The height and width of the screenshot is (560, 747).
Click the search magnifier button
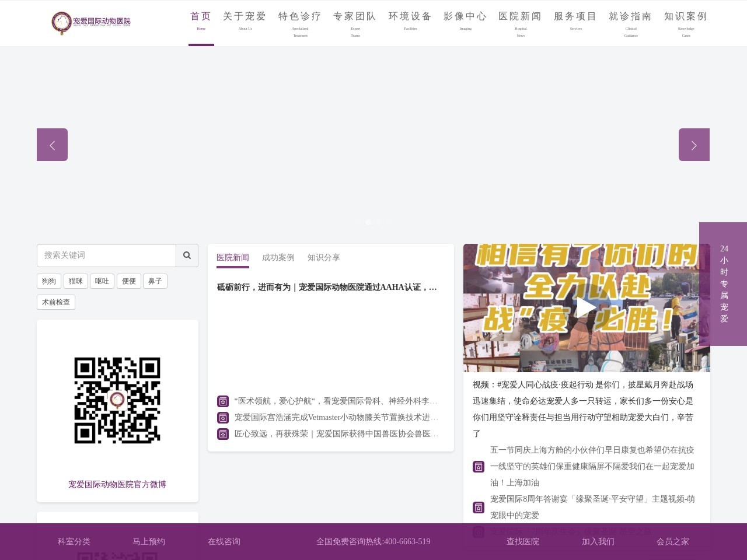tap(187, 256)
